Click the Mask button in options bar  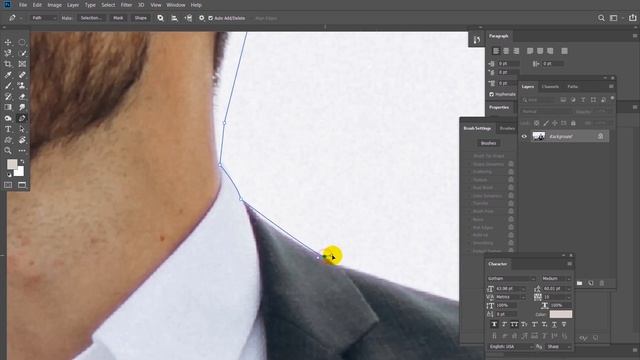click(x=118, y=18)
